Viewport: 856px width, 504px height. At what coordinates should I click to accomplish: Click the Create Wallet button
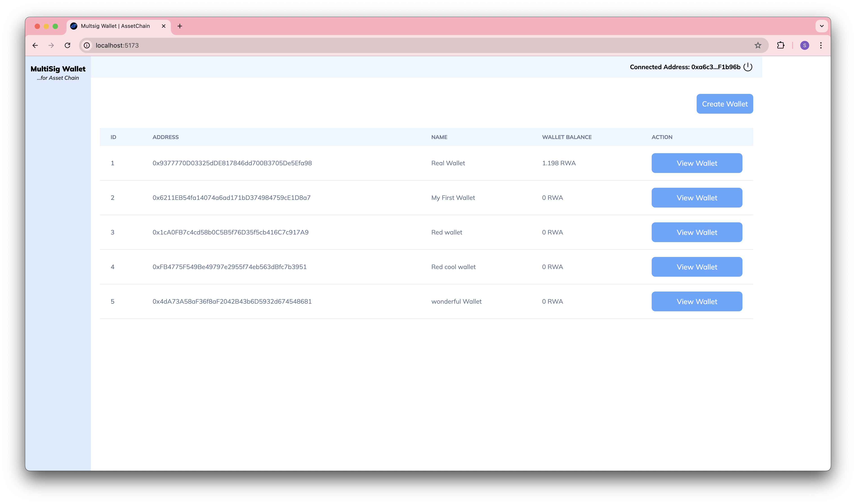(x=724, y=104)
